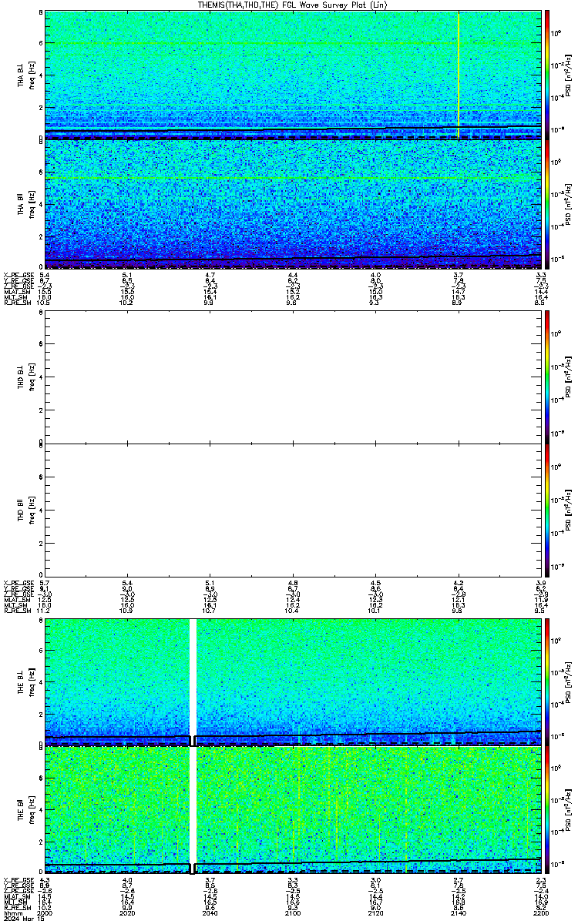Click the '2140' time tick label at bottom

click(458, 912)
